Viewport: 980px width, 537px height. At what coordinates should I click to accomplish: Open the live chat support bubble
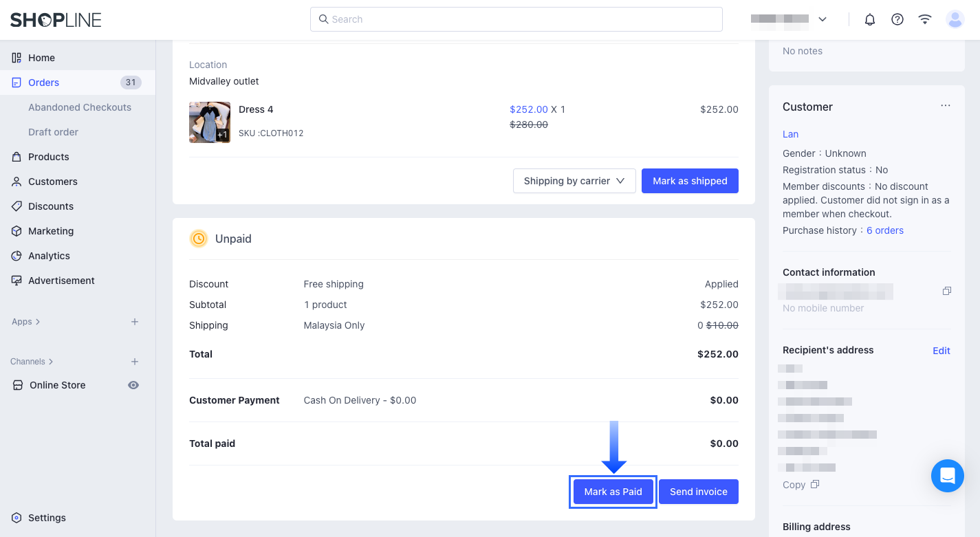coord(948,476)
